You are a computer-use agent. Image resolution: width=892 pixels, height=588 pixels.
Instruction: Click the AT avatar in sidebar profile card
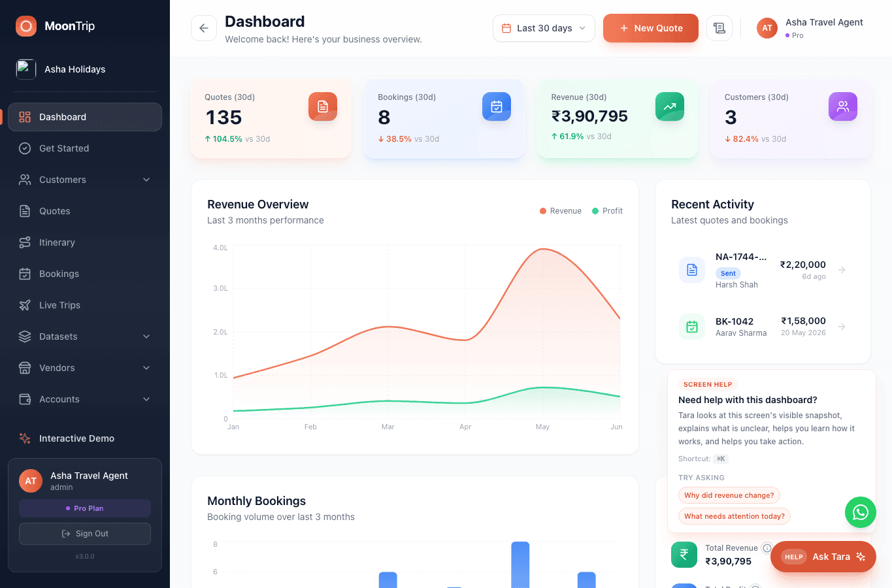31,481
